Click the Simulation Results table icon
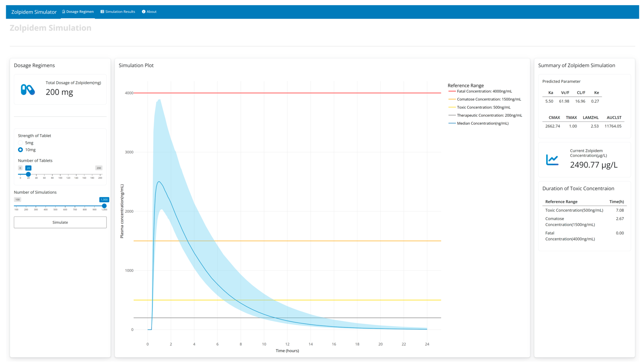 (x=102, y=12)
